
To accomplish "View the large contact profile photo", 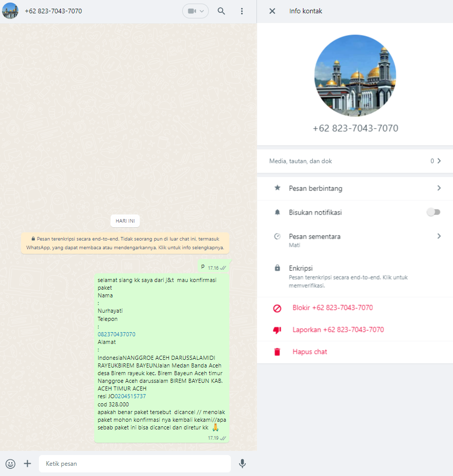I will click(x=355, y=76).
